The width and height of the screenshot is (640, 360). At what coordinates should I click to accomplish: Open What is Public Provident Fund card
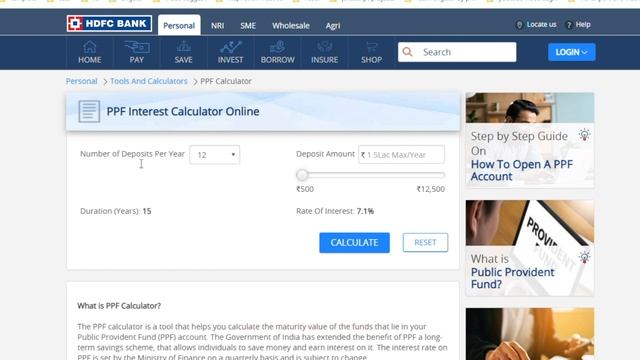530,248
